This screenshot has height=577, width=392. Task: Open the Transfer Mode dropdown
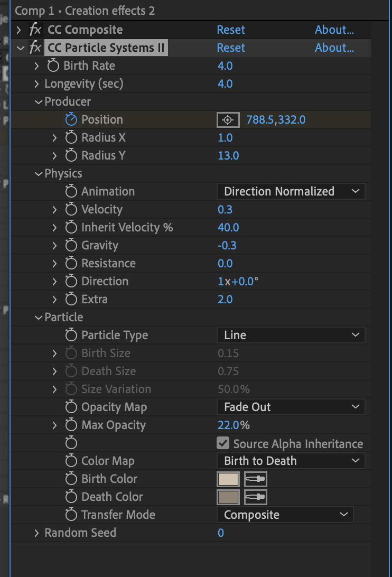285,515
